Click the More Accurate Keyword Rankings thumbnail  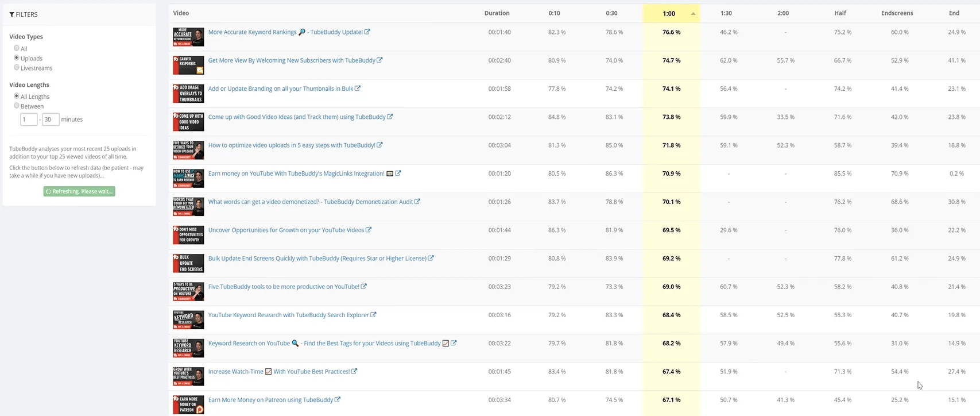tap(188, 37)
